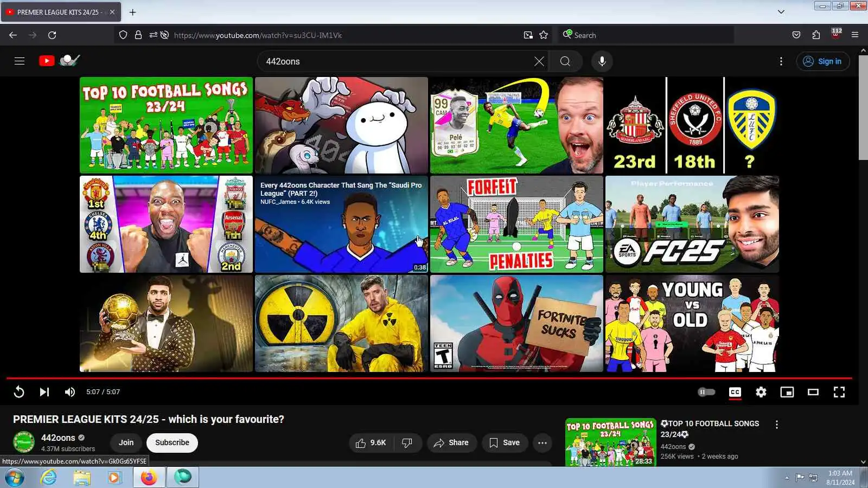Like the video (9.6K)
Image resolution: width=868 pixels, height=488 pixels.
pyautogui.click(x=372, y=443)
